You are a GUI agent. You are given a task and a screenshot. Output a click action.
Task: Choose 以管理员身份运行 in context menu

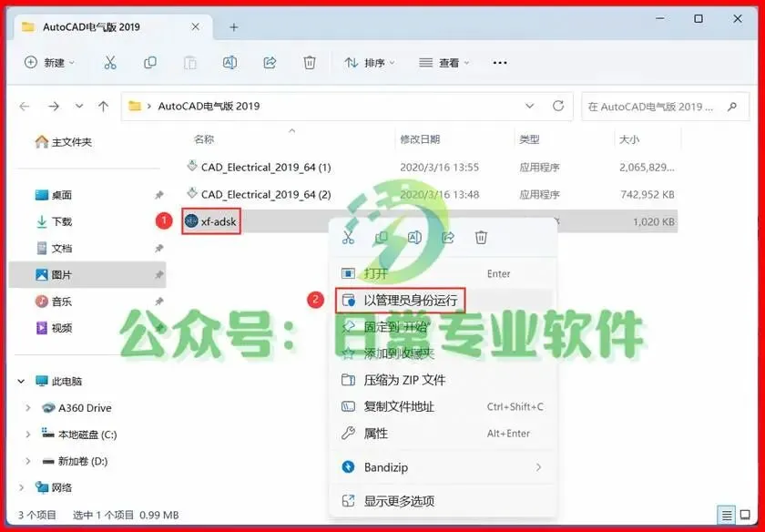pos(443,301)
